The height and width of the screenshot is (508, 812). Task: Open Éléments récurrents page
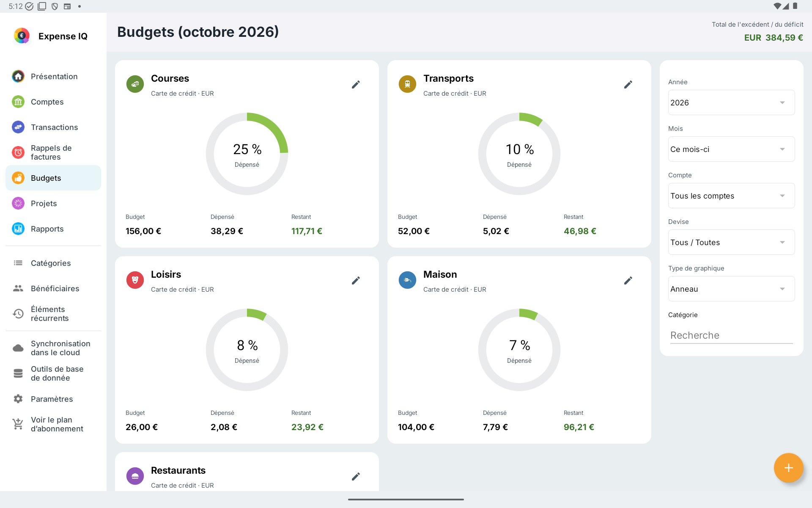(53, 314)
